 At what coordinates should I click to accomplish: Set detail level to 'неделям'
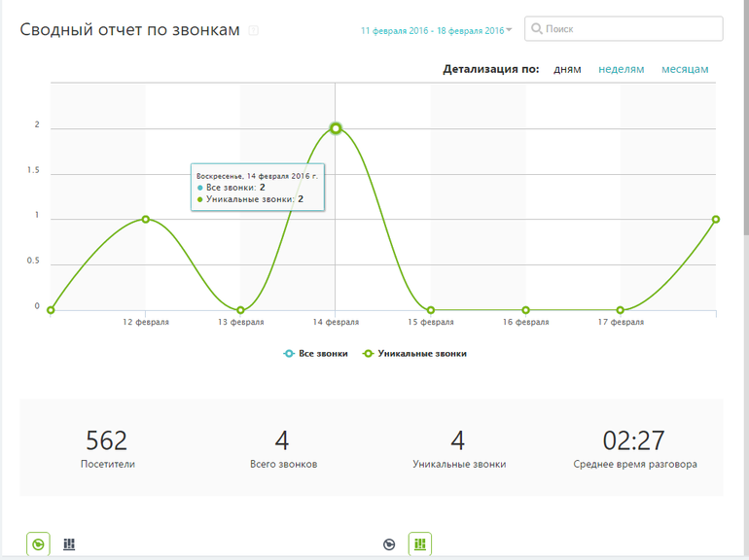tap(621, 69)
